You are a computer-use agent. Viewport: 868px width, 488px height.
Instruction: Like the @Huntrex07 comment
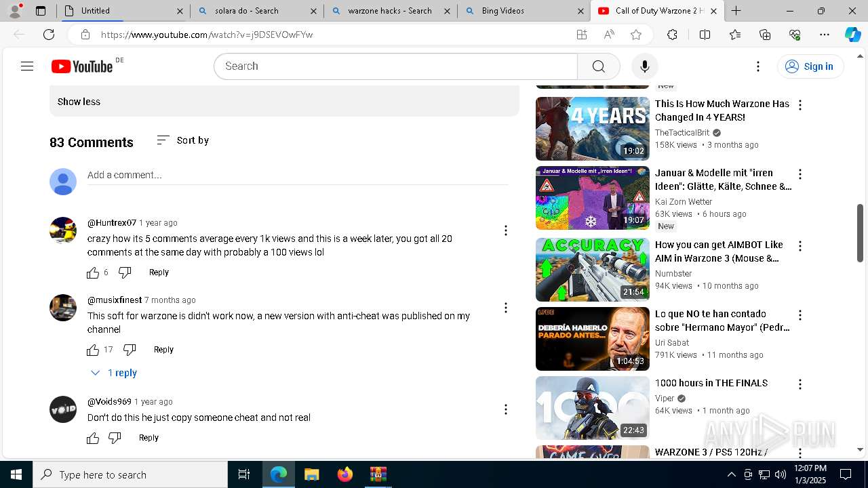pyautogui.click(x=93, y=272)
